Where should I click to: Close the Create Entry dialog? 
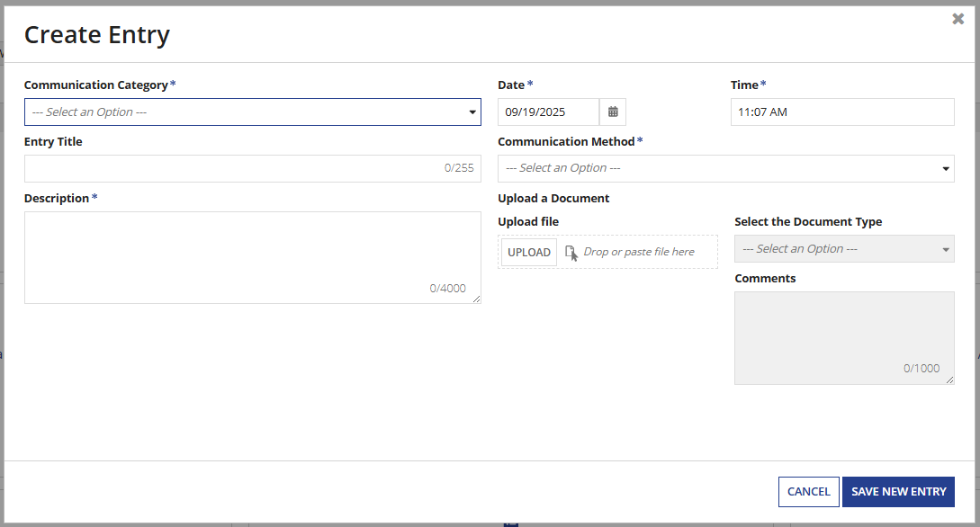pyautogui.click(x=958, y=19)
